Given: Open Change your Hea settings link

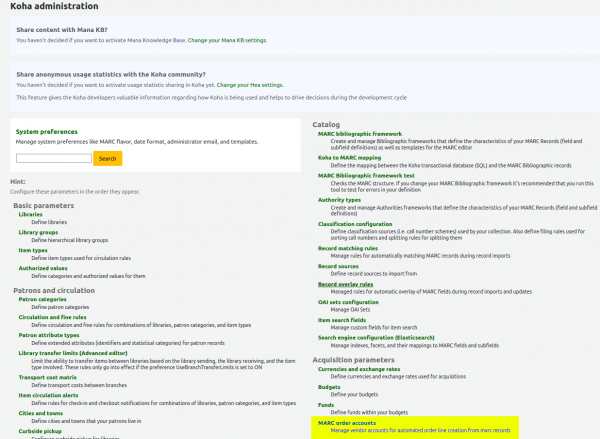Looking at the screenshot, I should pyautogui.click(x=250, y=85).
